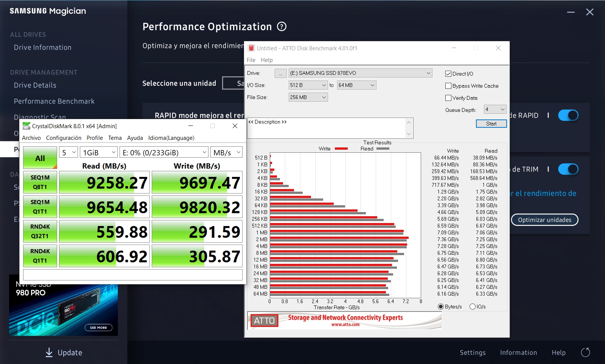Open the 256 MB File Size dropdown
Viewport: 605px width, 364px height.
(308, 97)
